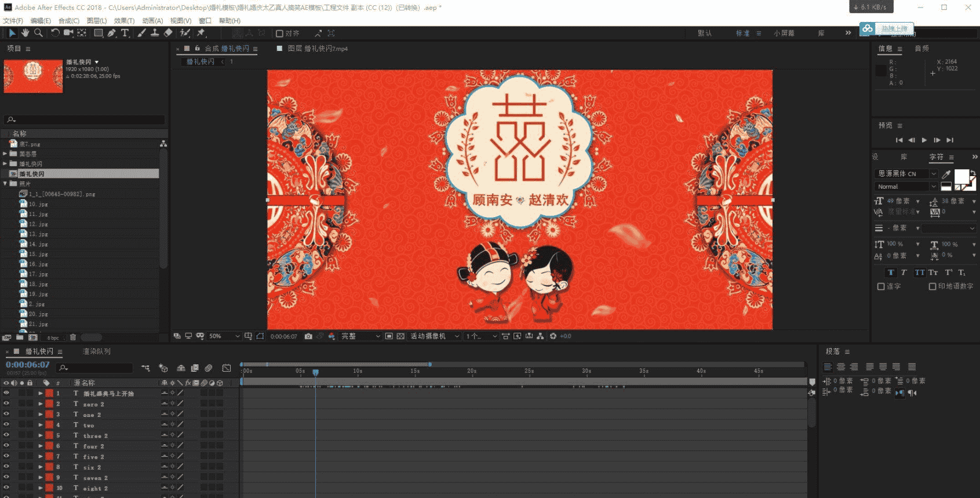The width and height of the screenshot is (980, 498).
Task: Hide the 'zero 2' layer
Action: pos(6,404)
